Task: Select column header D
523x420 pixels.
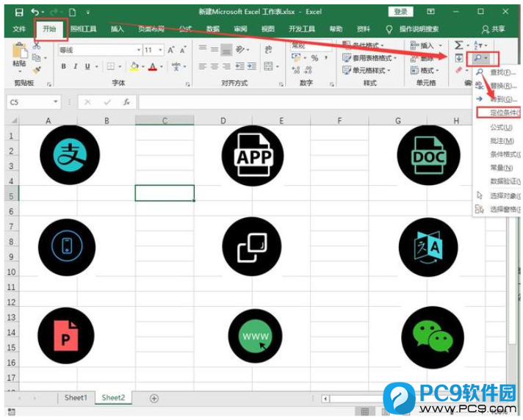Action: (223, 120)
